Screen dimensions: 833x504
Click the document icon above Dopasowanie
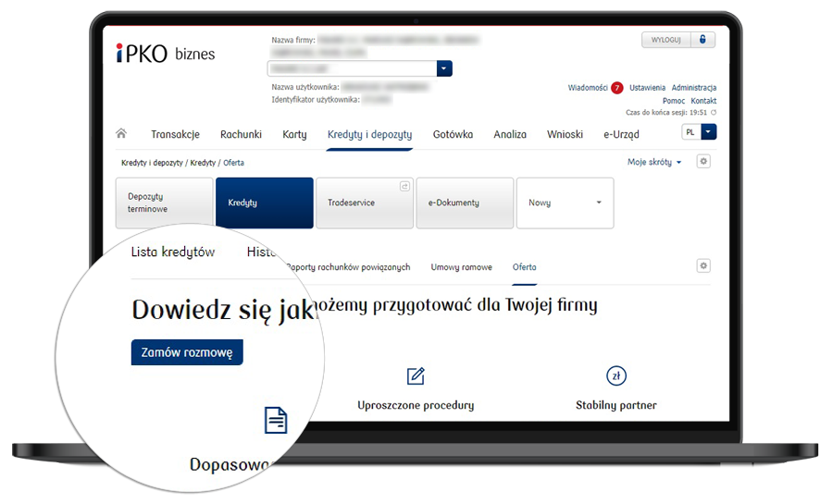pos(276,420)
